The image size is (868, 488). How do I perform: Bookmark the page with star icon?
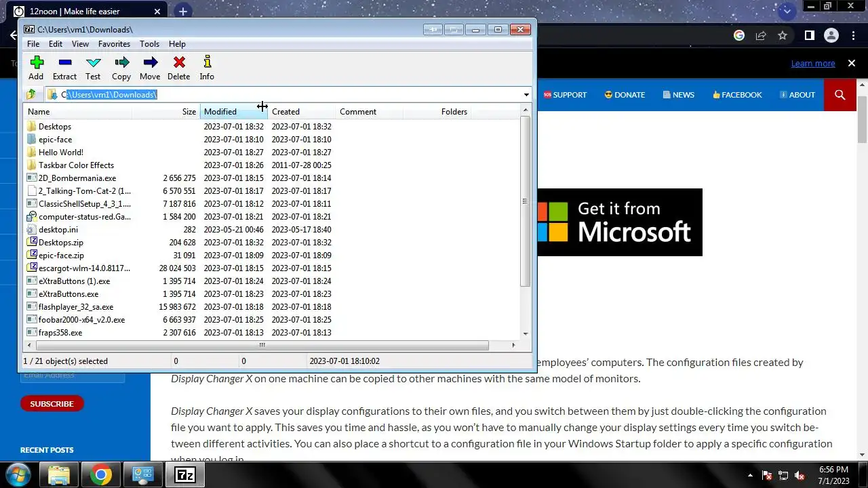click(783, 35)
